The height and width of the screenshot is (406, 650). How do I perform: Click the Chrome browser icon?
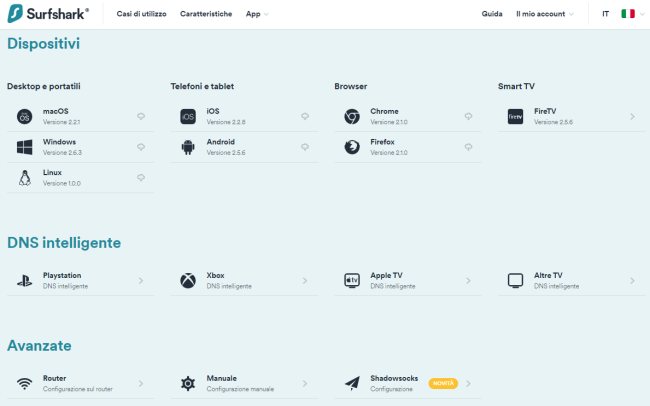click(352, 117)
